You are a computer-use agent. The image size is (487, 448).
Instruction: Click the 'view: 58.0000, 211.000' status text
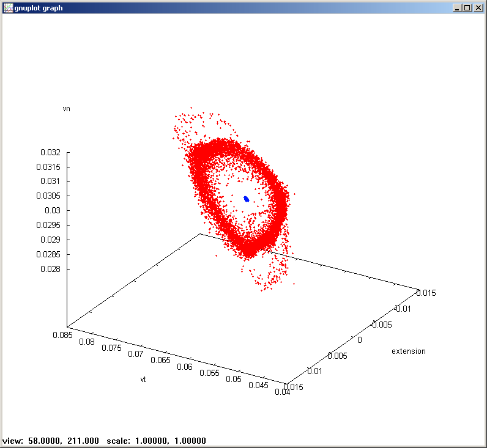click(x=51, y=441)
